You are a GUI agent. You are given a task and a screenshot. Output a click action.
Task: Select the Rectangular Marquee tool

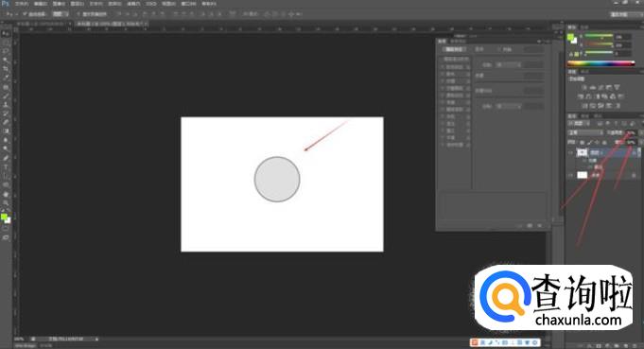pos(6,43)
